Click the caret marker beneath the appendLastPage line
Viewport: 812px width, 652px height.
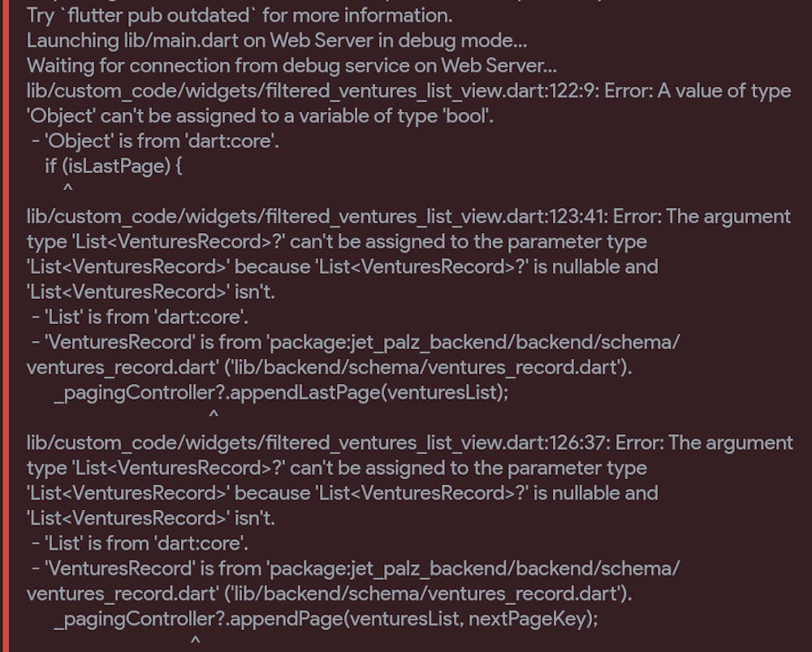click(214, 415)
